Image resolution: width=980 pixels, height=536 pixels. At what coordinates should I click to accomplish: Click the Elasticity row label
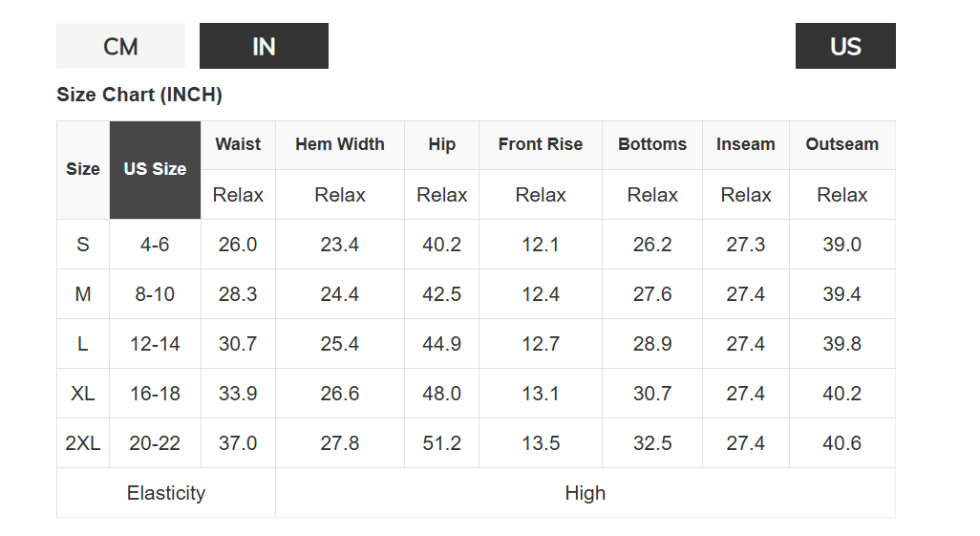pyautogui.click(x=166, y=493)
